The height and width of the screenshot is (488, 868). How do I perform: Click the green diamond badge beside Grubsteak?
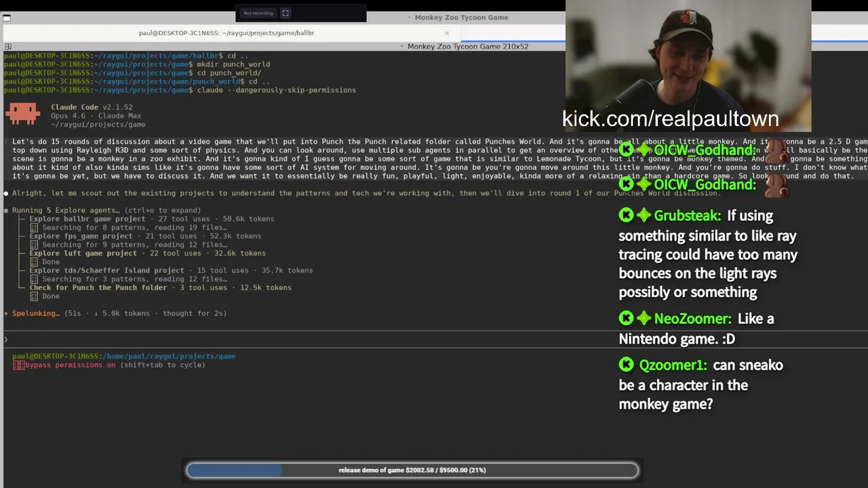pyautogui.click(x=644, y=216)
